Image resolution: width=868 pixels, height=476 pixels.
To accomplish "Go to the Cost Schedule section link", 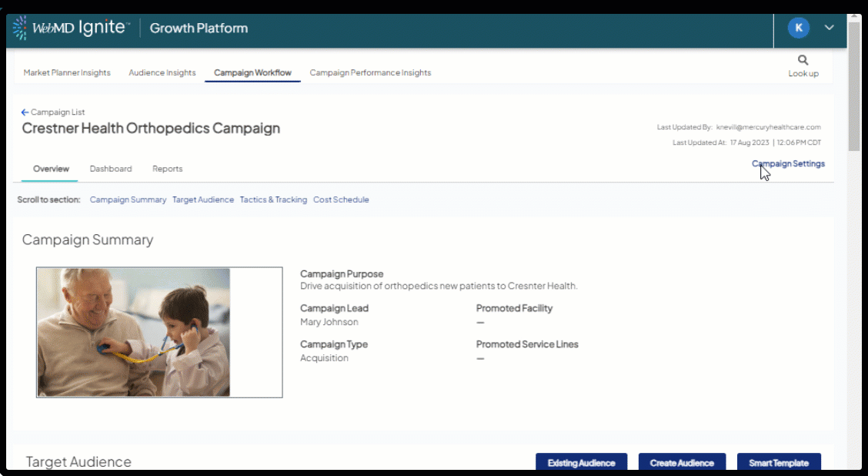I will click(x=341, y=199).
